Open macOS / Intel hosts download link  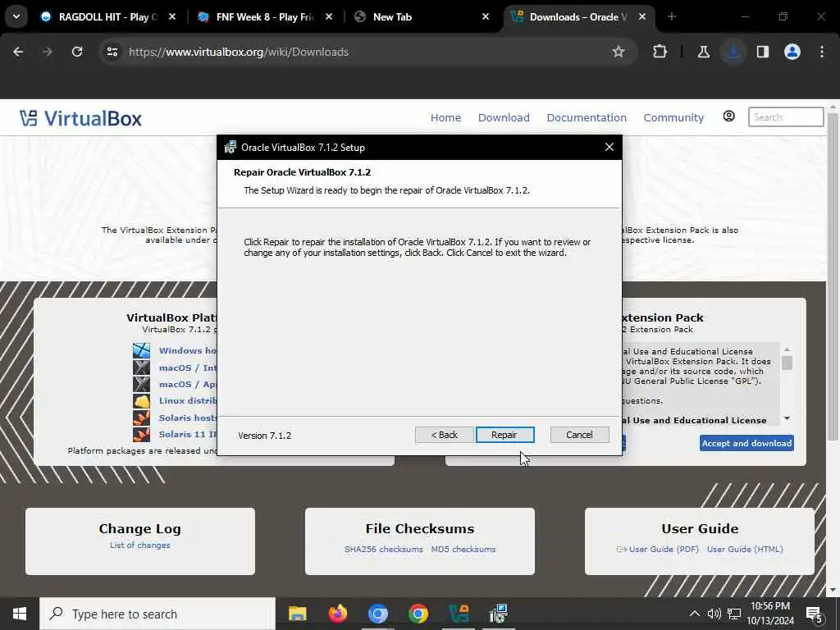(188, 367)
